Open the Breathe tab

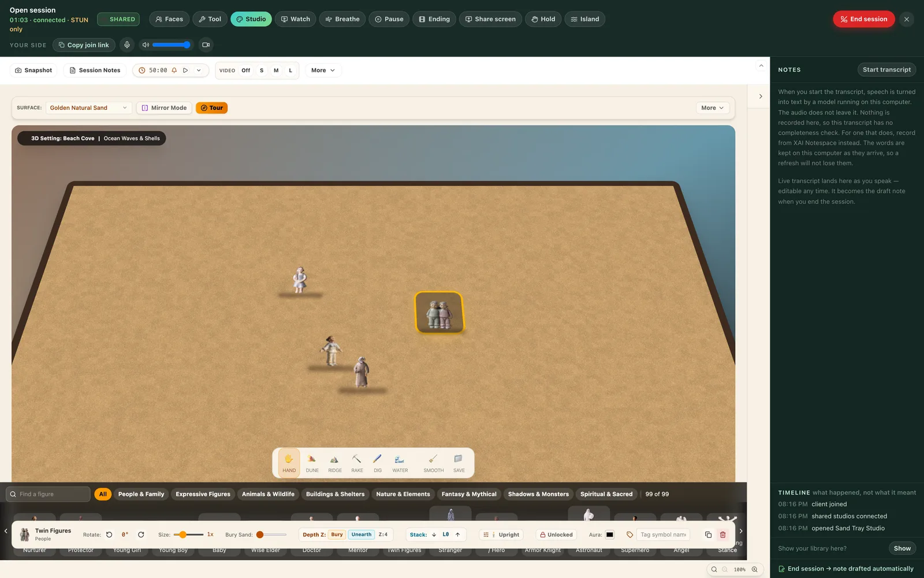coord(342,19)
